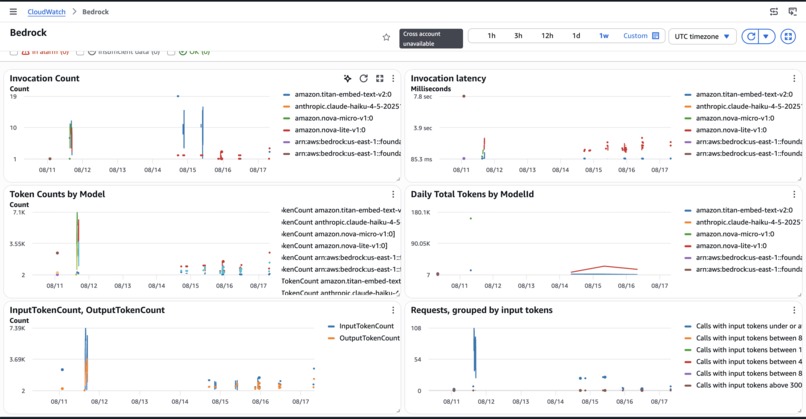Click blue InputTokenCount legend swatch
806x419 pixels.
[x=331, y=326]
